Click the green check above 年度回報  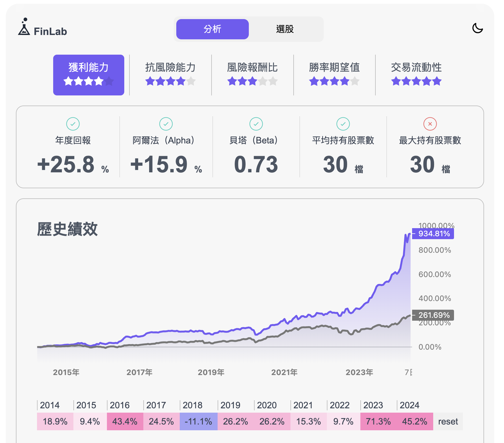(73, 123)
